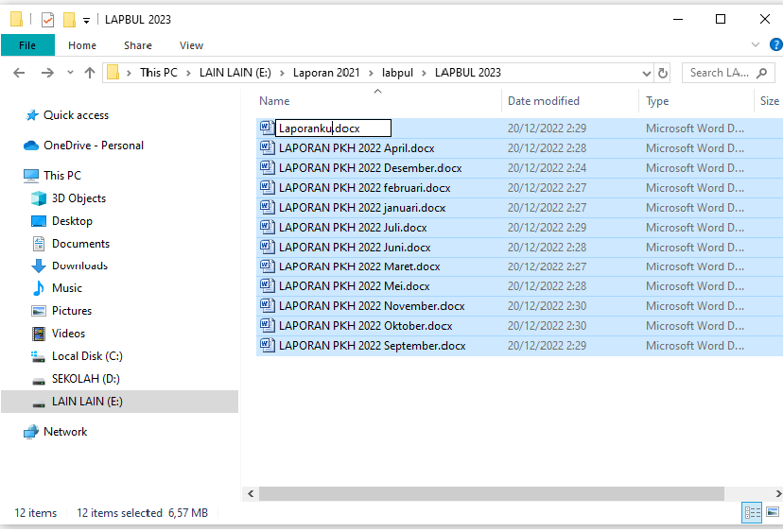Open OneDrive - Personal in the sidebar
783x532 pixels.
point(94,146)
